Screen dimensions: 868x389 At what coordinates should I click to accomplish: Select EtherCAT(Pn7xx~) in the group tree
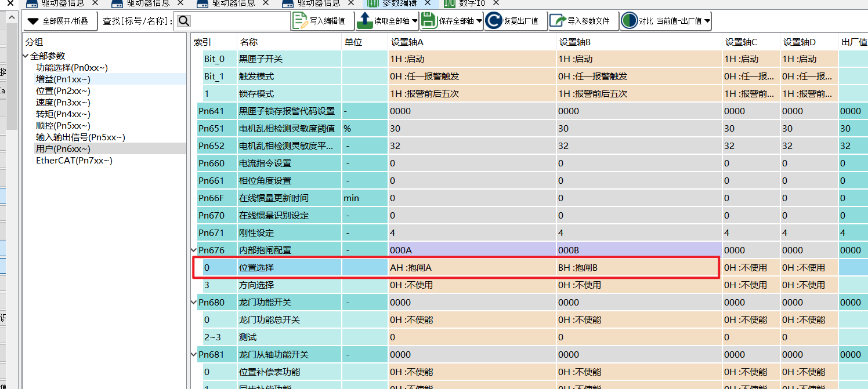74,161
